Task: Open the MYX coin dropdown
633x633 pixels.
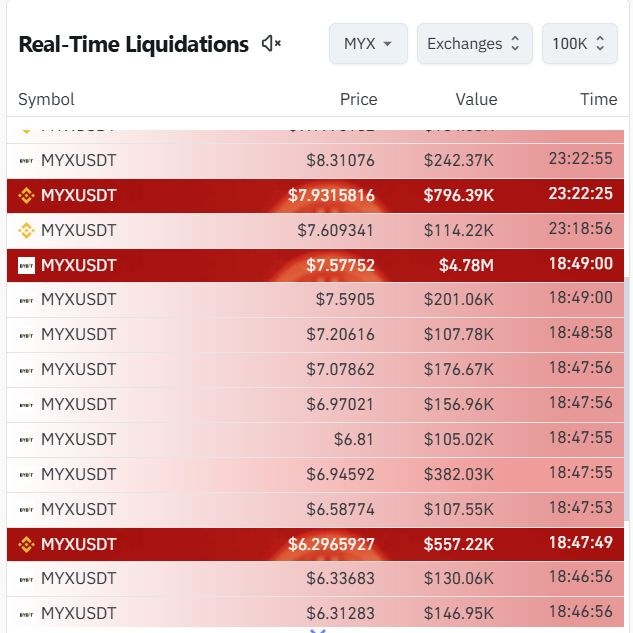Action: (x=368, y=44)
